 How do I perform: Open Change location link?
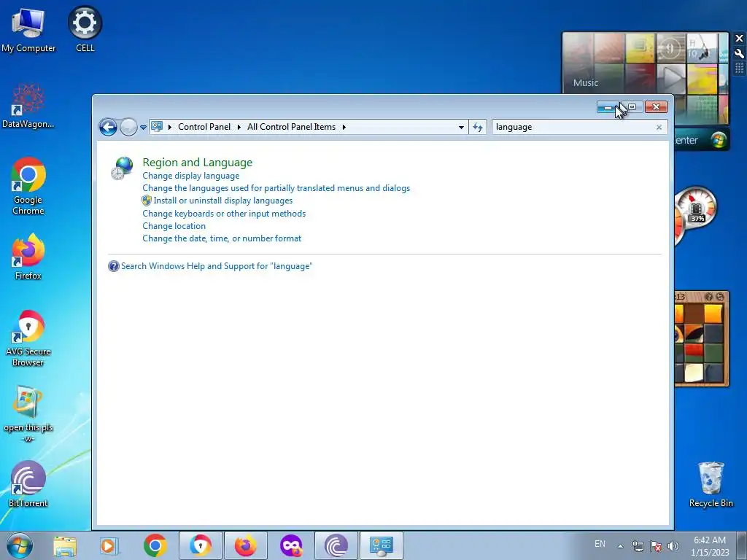(x=174, y=226)
